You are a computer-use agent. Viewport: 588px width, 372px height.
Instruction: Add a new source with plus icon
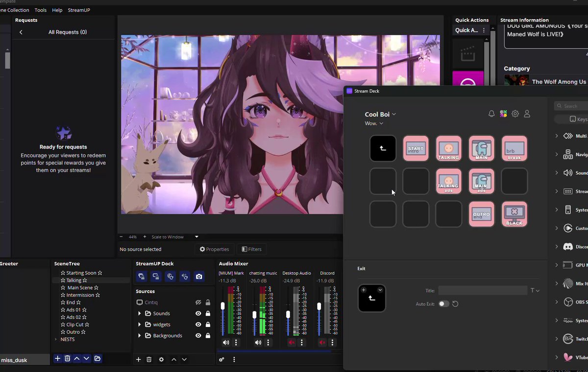coord(138,359)
